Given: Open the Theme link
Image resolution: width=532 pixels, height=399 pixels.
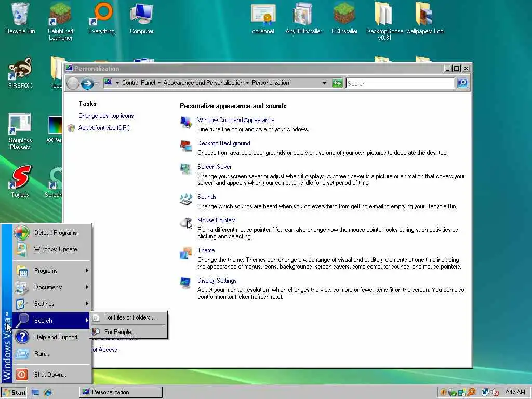Looking at the screenshot, I should coord(206,250).
